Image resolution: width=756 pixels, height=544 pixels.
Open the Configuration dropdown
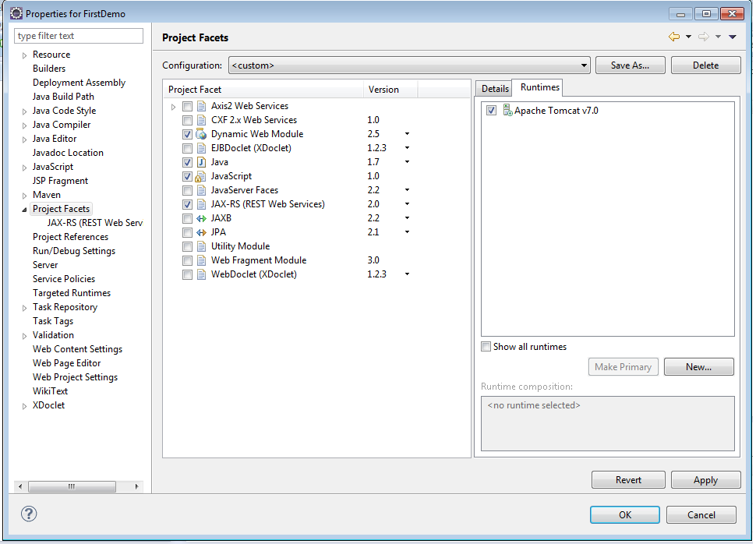[584, 65]
